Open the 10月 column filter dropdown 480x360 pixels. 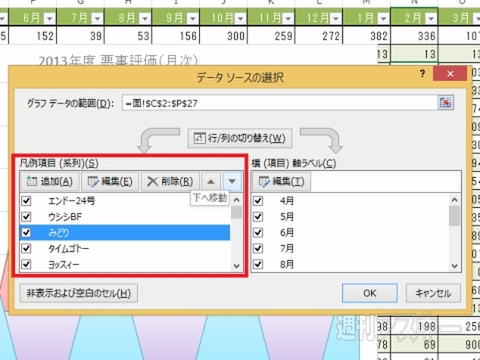[240, 19]
